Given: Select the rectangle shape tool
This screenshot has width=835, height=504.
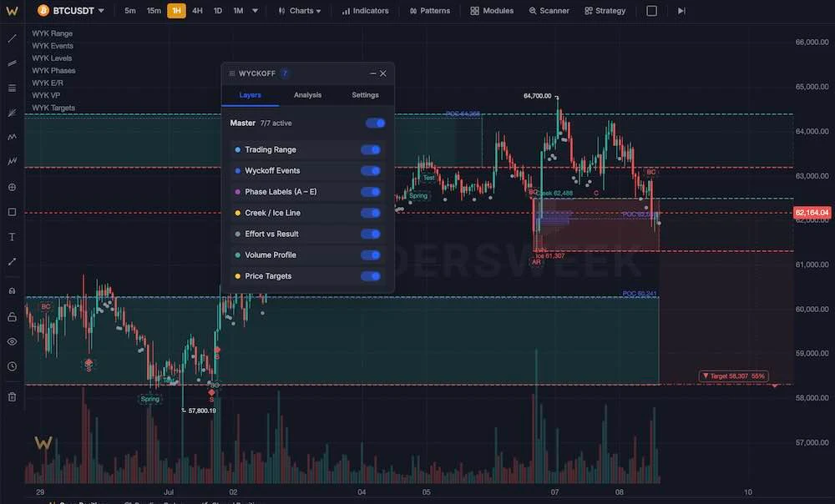Looking at the screenshot, I should click(12, 212).
